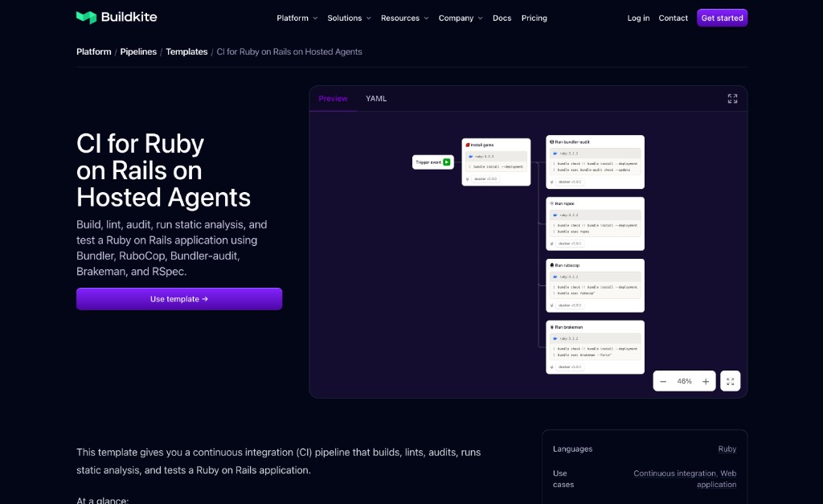Select the Run brakeman step node
The width and height of the screenshot is (823, 504).
(595, 347)
